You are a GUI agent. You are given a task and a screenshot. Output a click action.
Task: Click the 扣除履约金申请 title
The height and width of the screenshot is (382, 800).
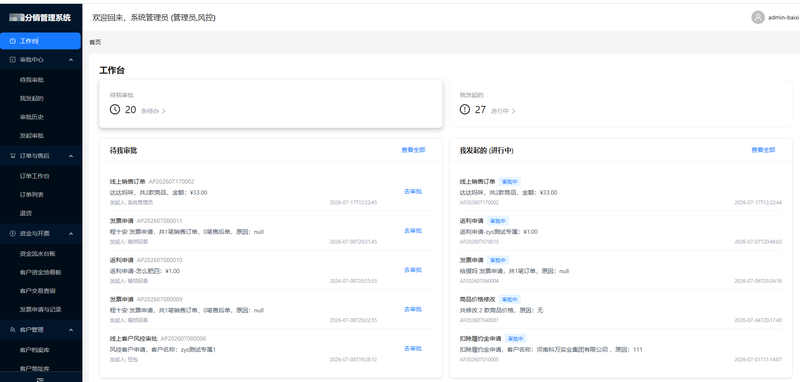pos(481,339)
